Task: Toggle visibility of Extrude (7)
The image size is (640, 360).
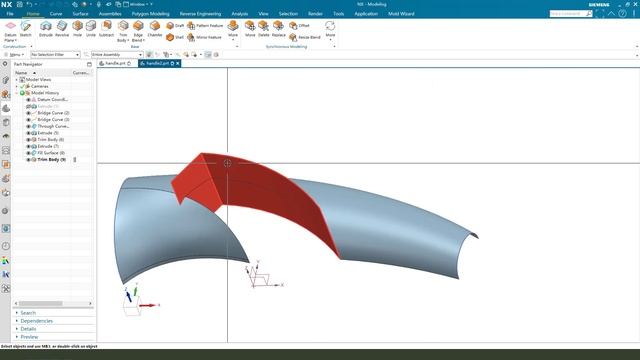Action: pyautogui.click(x=28, y=146)
